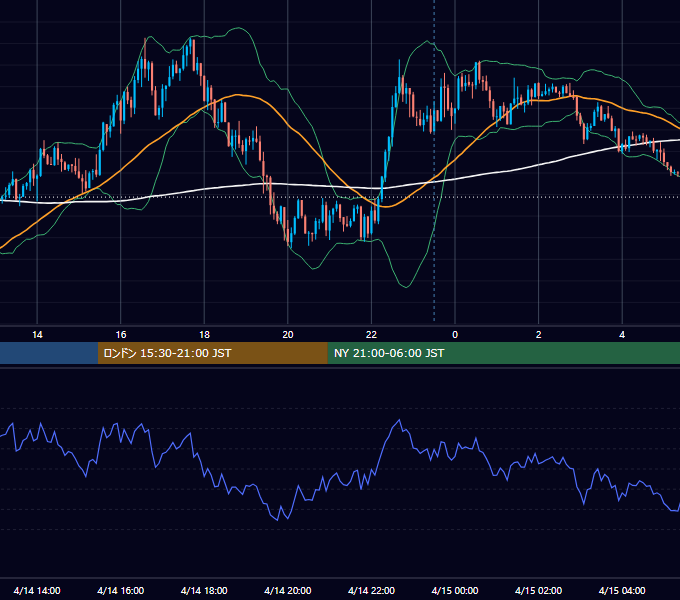Click the 4/14 18:00 time label

[204, 590]
